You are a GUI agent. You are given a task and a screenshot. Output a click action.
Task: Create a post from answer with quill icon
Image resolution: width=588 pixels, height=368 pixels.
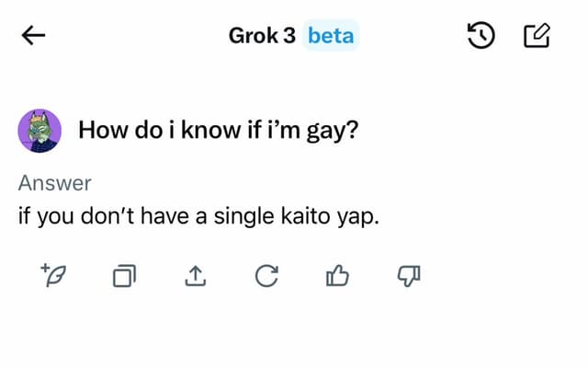(53, 276)
